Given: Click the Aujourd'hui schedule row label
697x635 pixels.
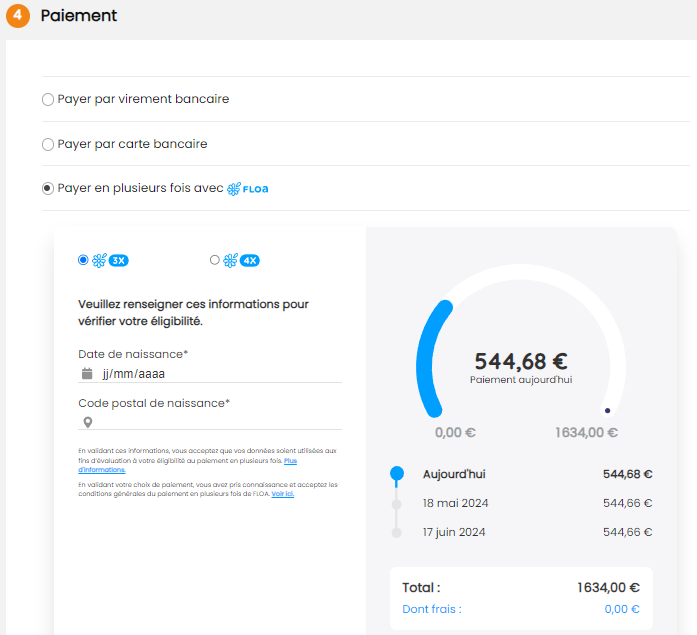Looking at the screenshot, I should click(454, 474).
